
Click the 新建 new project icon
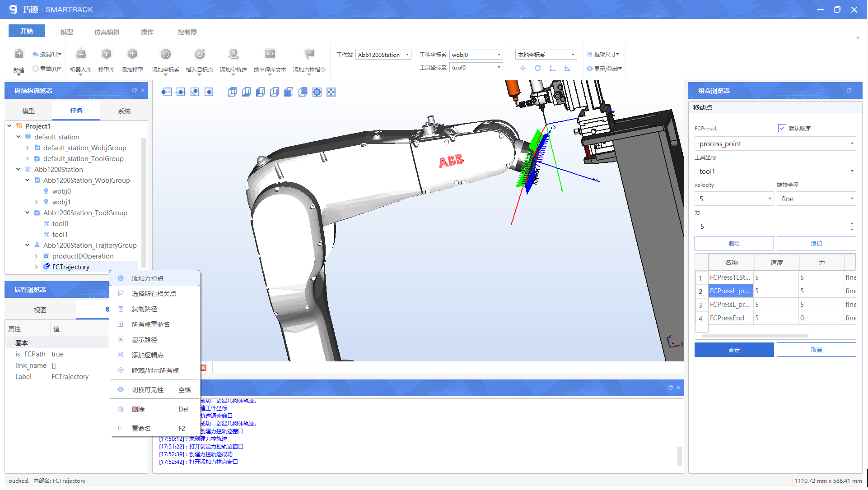(x=19, y=54)
